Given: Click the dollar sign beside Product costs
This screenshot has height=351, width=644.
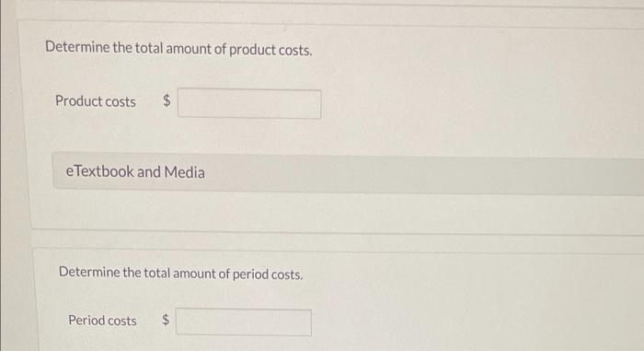Looking at the screenshot, I should 167,100.
